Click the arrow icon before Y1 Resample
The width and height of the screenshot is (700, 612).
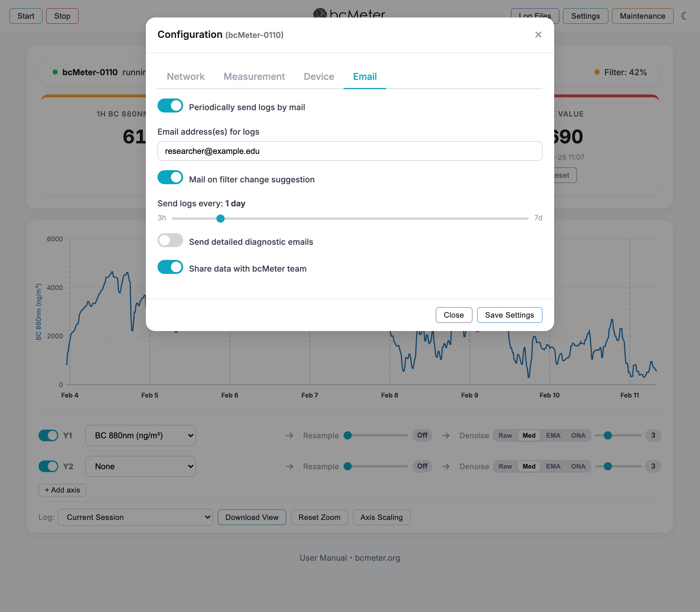290,435
